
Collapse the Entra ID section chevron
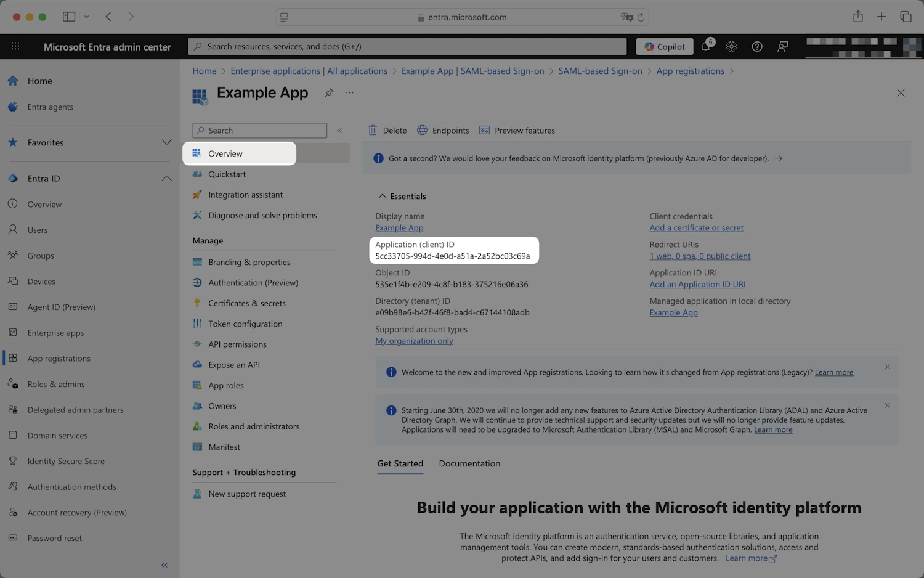166,178
